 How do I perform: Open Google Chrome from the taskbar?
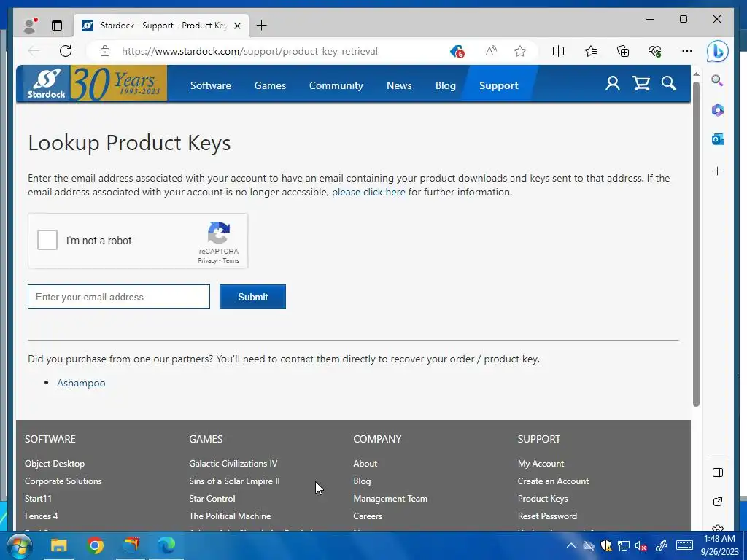tap(95, 545)
